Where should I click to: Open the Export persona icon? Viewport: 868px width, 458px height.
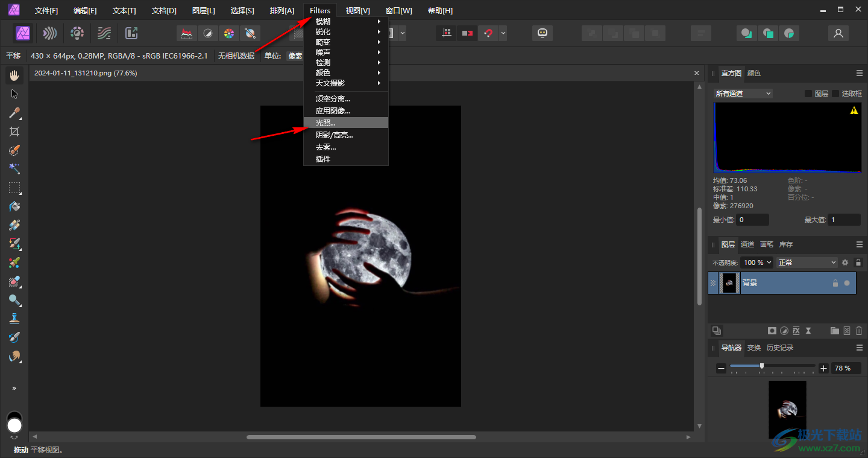[x=131, y=33]
